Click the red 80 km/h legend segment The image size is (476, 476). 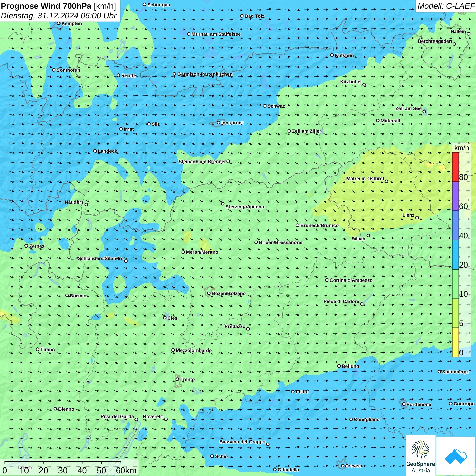455,167
